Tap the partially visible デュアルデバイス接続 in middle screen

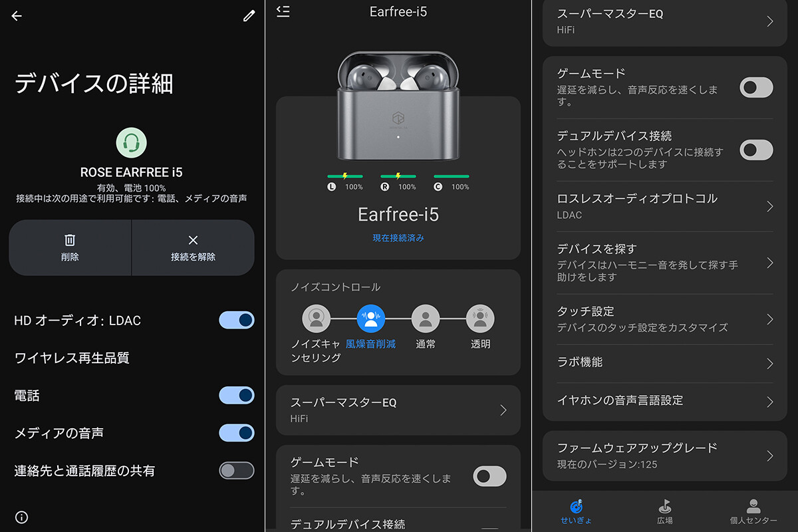[348, 524]
